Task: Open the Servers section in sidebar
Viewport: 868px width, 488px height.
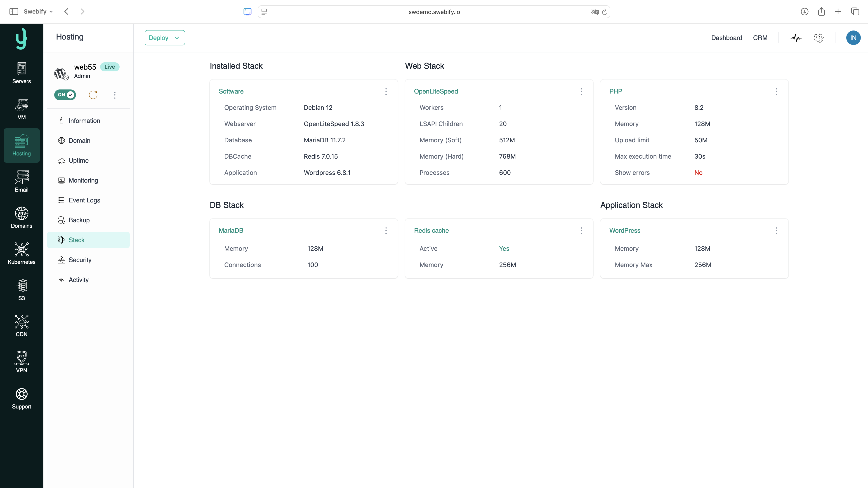Action: tap(21, 73)
